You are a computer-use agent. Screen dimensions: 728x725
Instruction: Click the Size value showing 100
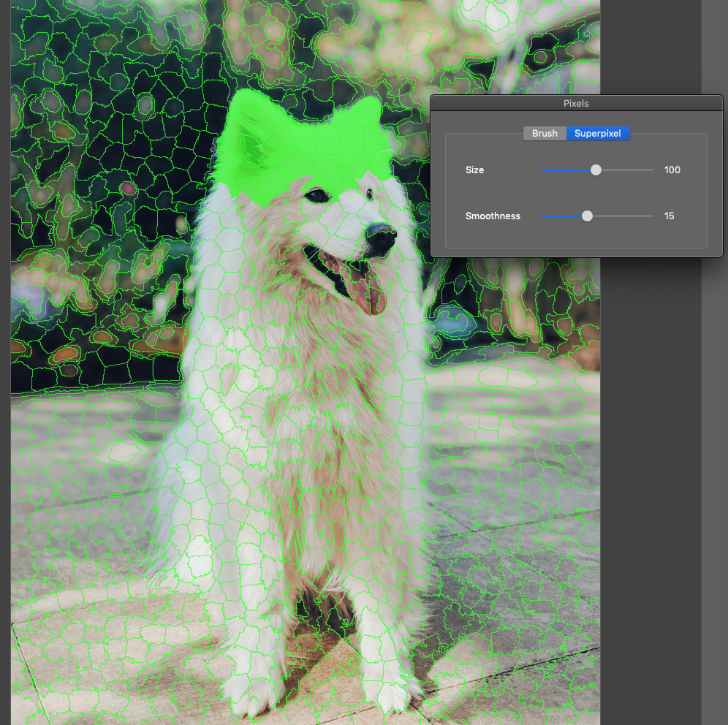[672, 170]
